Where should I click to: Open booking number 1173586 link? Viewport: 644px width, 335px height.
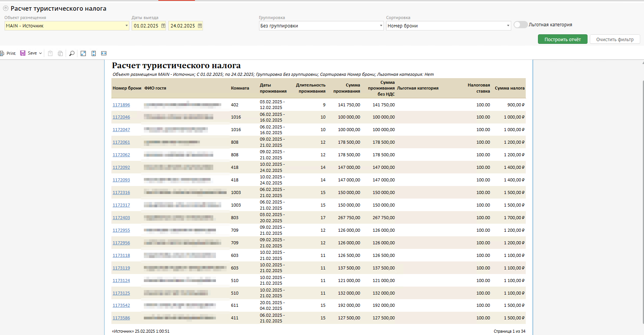coord(121,318)
